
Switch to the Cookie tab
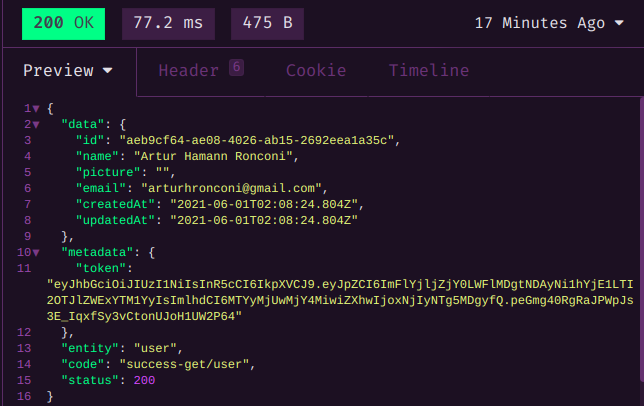point(316,71)
